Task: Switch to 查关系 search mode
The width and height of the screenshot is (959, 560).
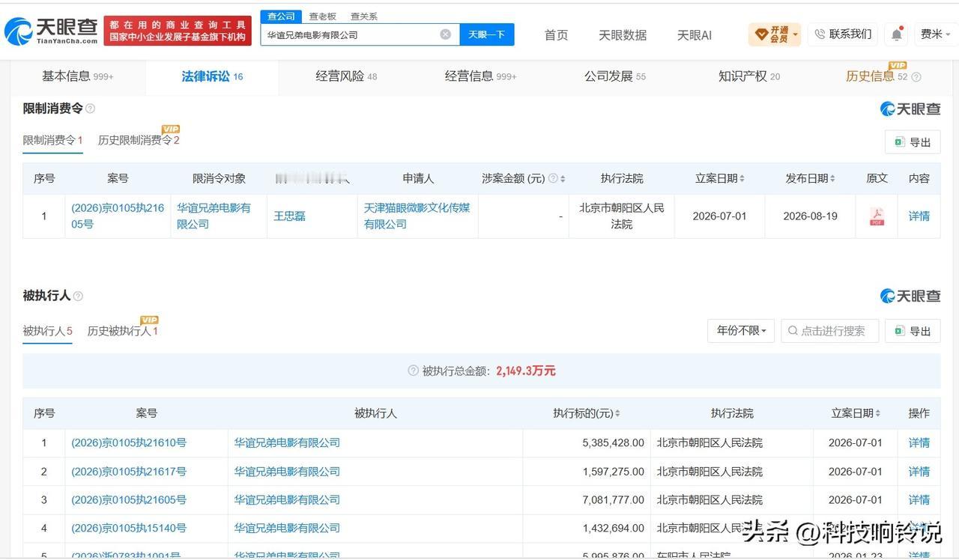Action: click(364, 16)
